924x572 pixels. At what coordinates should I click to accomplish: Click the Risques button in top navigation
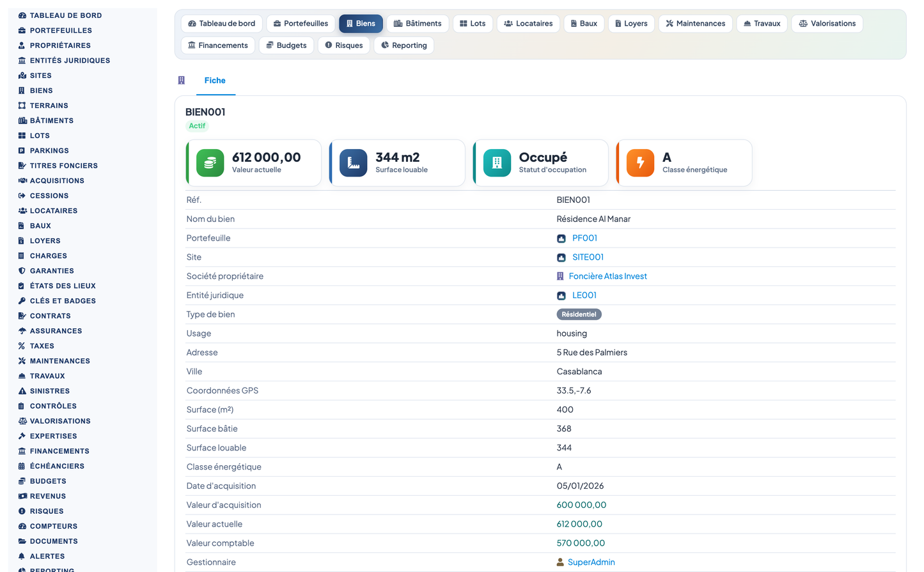click(x=344, y=45)
